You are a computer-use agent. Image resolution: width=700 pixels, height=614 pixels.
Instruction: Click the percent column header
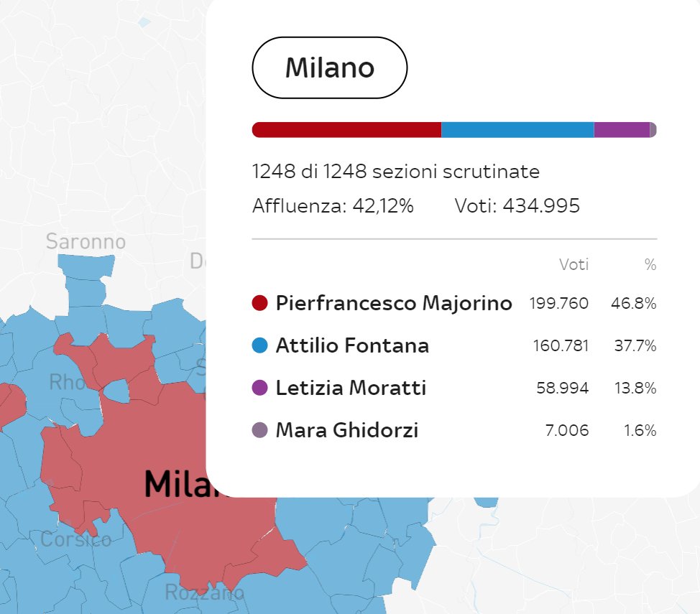point(650,265)
